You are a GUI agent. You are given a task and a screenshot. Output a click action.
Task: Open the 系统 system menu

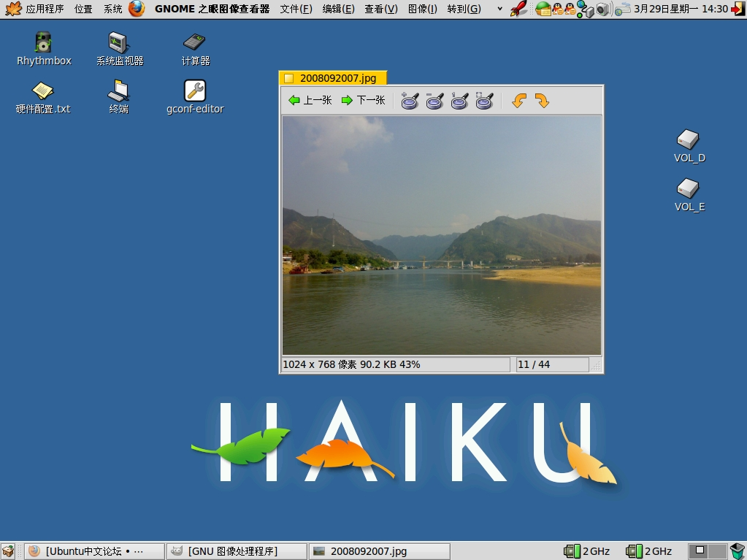113,9
